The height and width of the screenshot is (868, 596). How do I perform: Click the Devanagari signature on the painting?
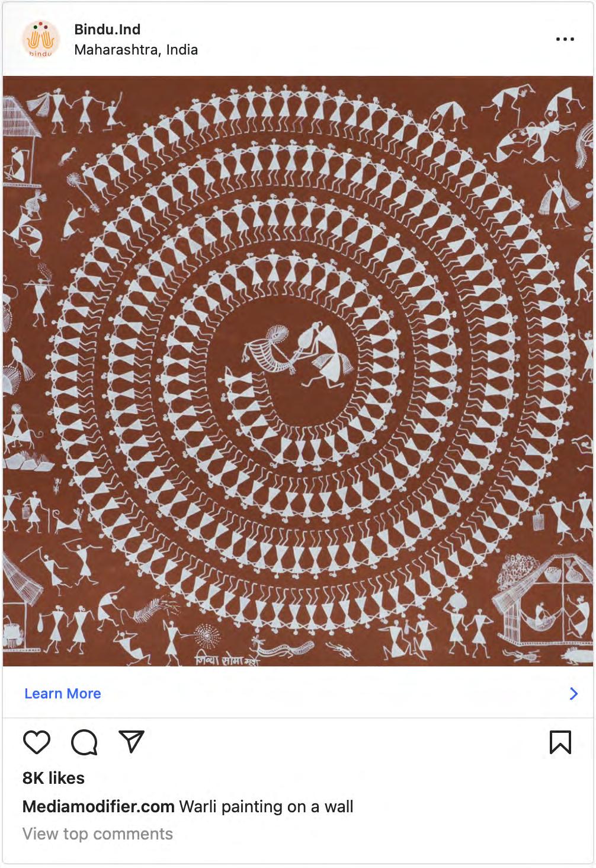(x=227, y=659)
